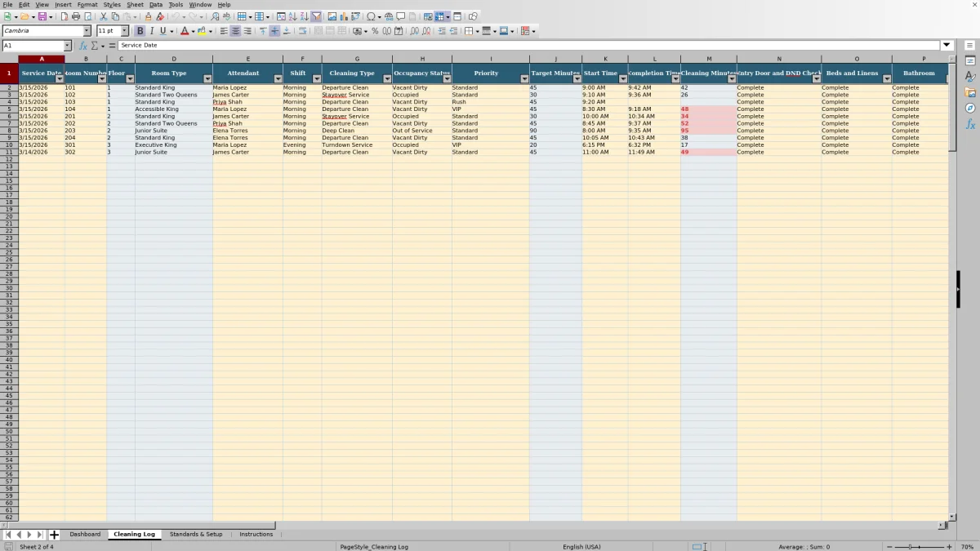Open the Format menu
The height and width of the screenshot is (551, 980).
87,4
